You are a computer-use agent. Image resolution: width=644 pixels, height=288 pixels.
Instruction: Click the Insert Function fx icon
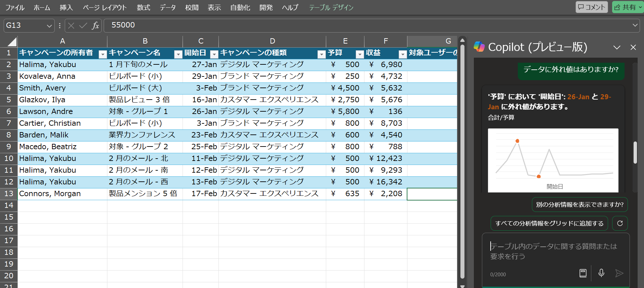95,25
